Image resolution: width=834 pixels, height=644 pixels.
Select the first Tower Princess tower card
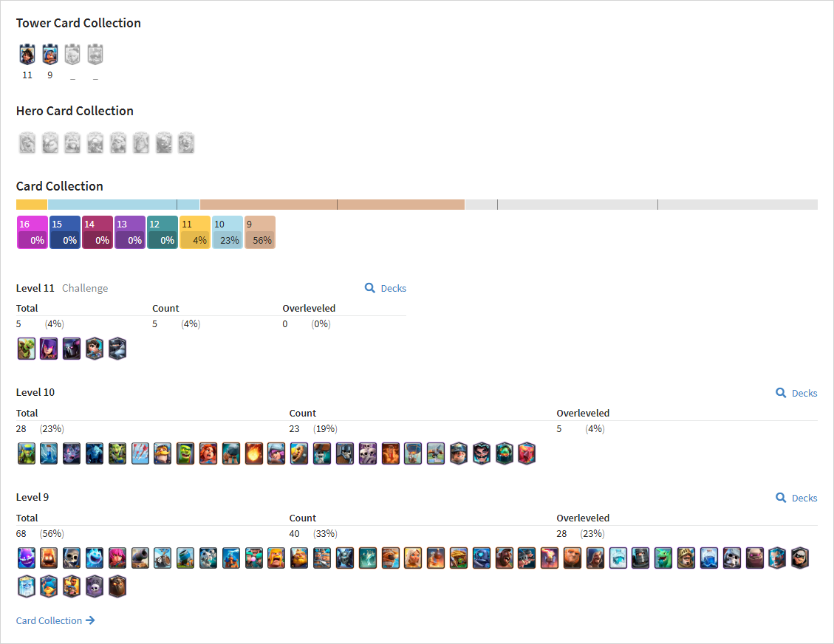click(27, 54)
